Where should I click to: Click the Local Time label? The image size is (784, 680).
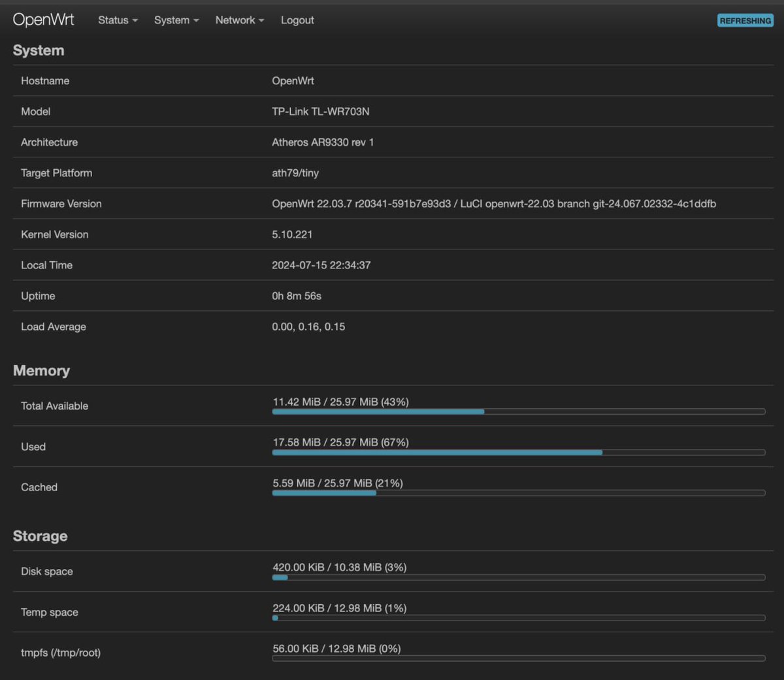click(46, 265)
